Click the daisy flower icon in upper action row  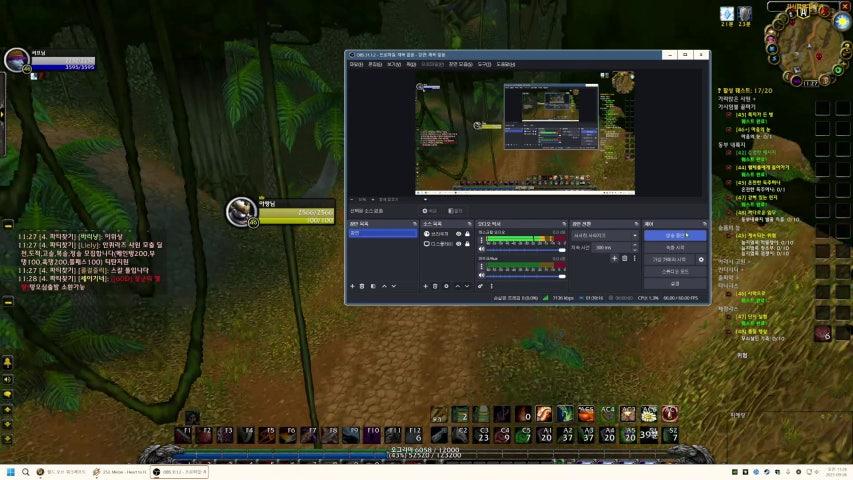[x=648, y=414]
